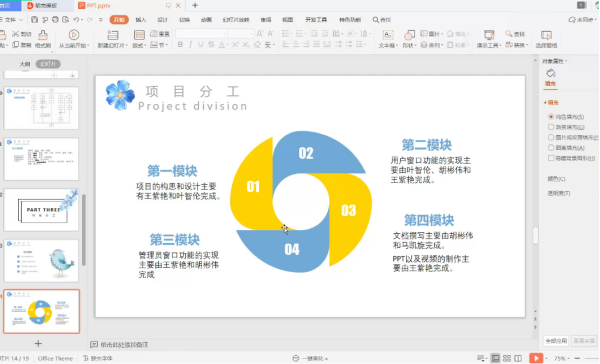This screenshot has height=364, width=600.
Task: Click the zoom out minus on zoom slider
Action: (577, 359)
